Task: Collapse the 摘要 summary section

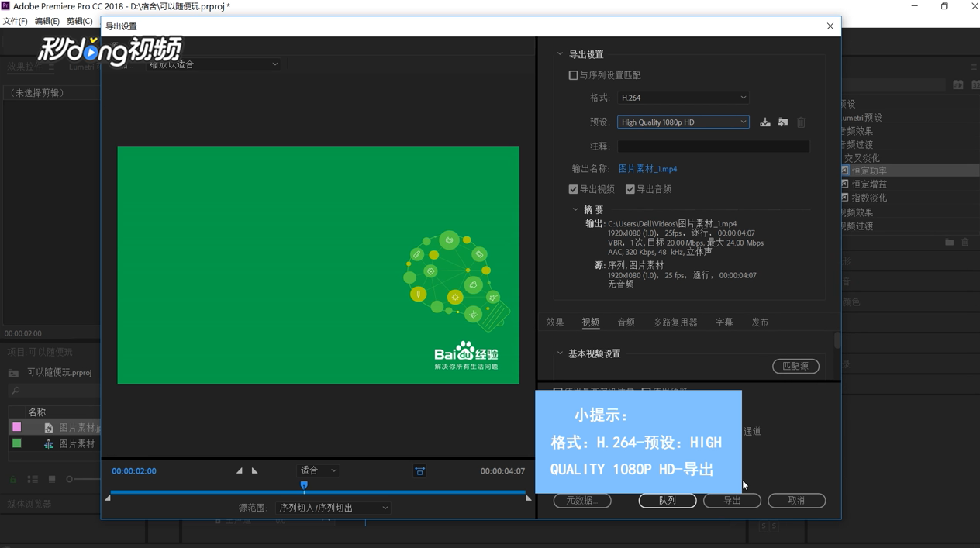Action: click(575, 210)
